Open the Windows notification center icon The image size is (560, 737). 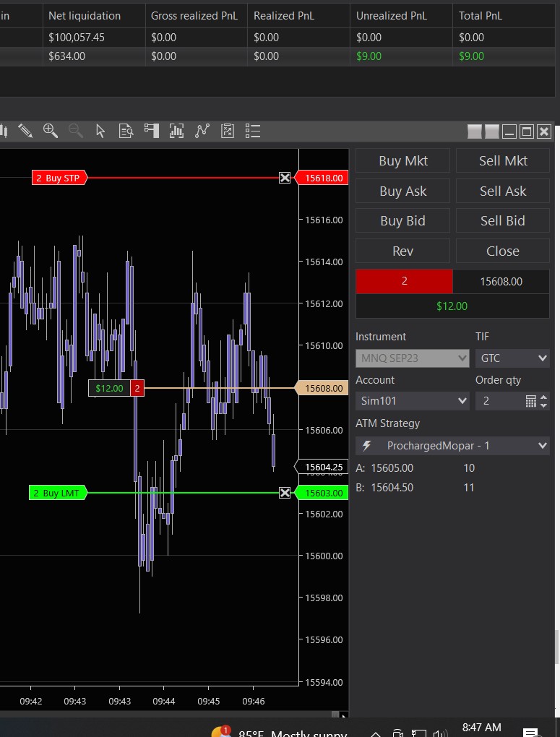(529, 731)
